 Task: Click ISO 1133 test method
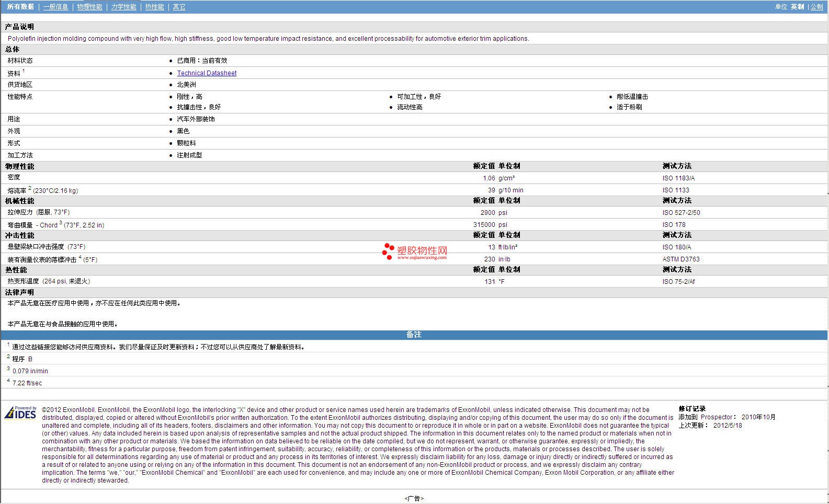coord(676,190)
